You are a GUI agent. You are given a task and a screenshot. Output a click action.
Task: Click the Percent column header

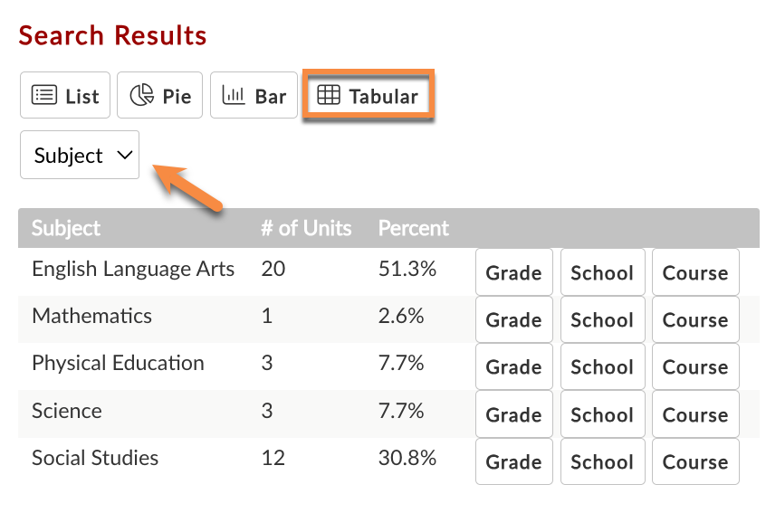click(413, 228)
